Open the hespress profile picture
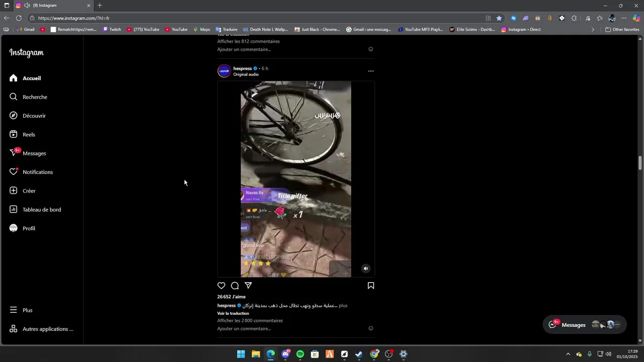644x362 pixels. [x=224, y=71]
